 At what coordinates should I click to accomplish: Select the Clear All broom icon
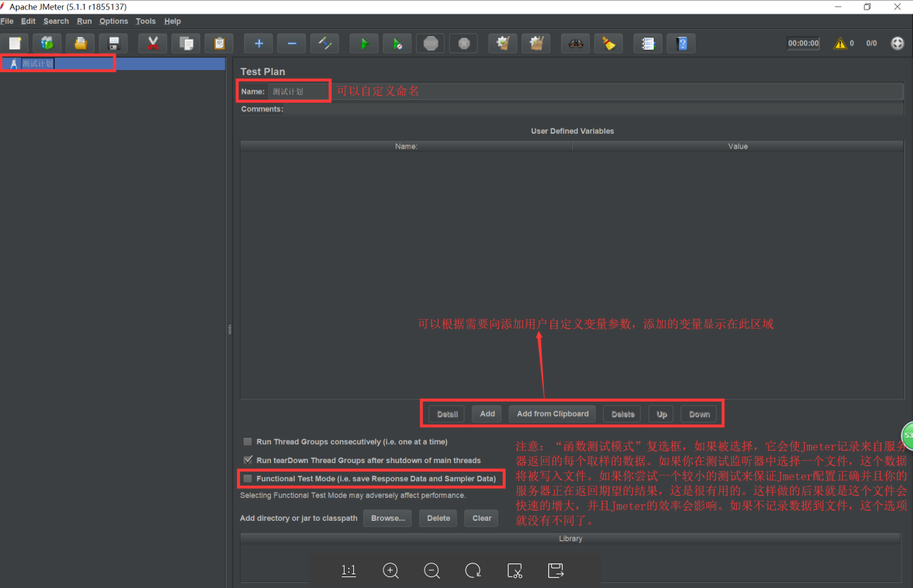[x=536, y=43]
